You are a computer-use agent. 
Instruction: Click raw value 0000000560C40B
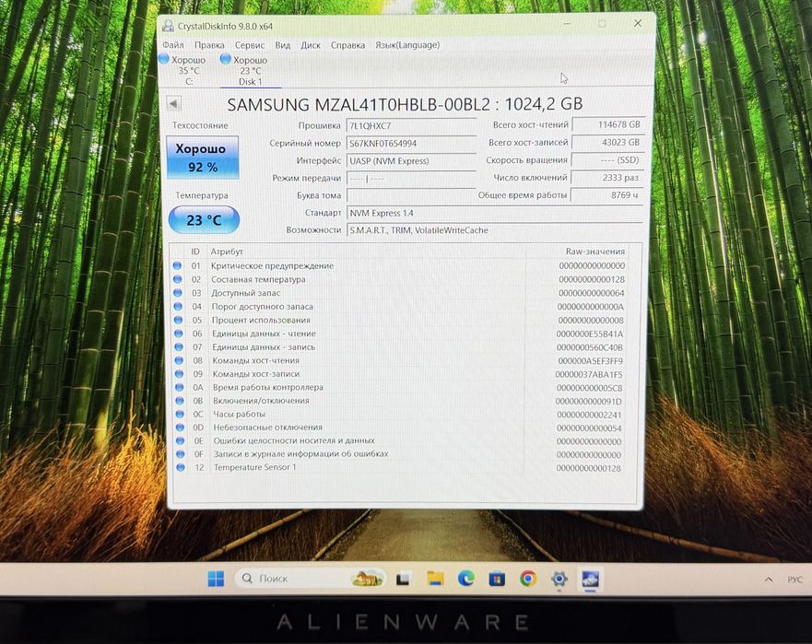point(590,347)
